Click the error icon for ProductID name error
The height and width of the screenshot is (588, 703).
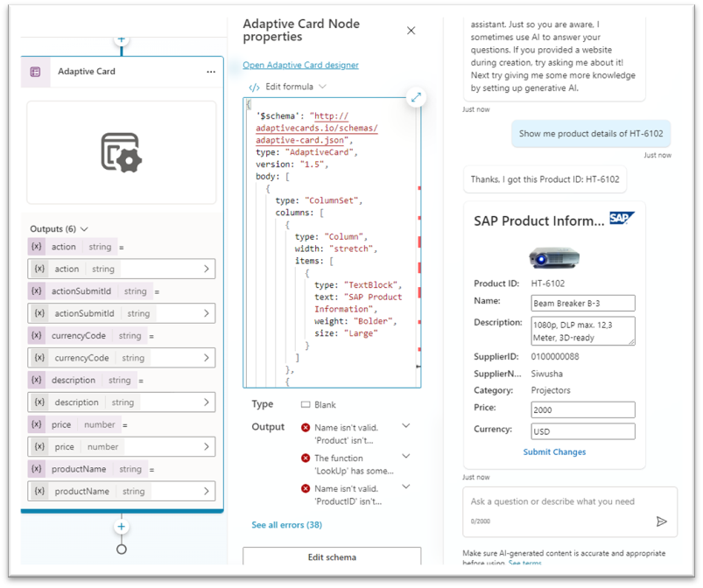306,488
